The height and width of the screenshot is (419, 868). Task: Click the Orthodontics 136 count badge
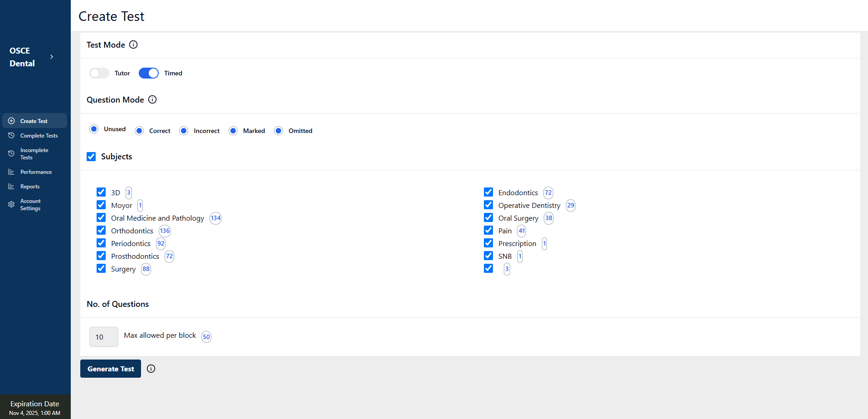click(x=165, y=231)
